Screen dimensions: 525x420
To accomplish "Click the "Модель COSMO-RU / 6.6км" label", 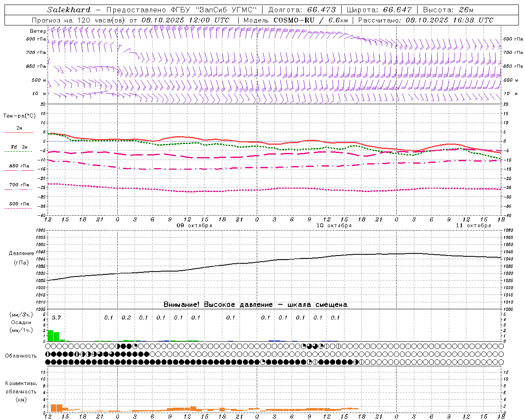I will (295, 20).
